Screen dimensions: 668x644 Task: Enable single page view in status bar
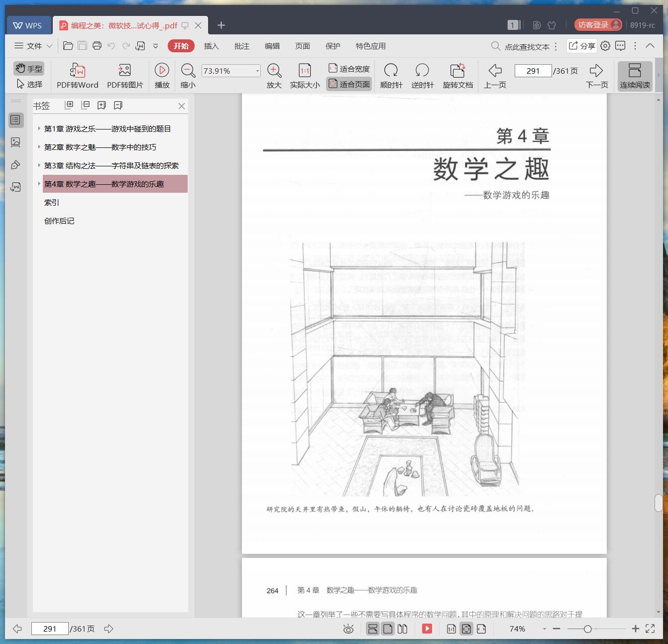[x=387, y=629]
